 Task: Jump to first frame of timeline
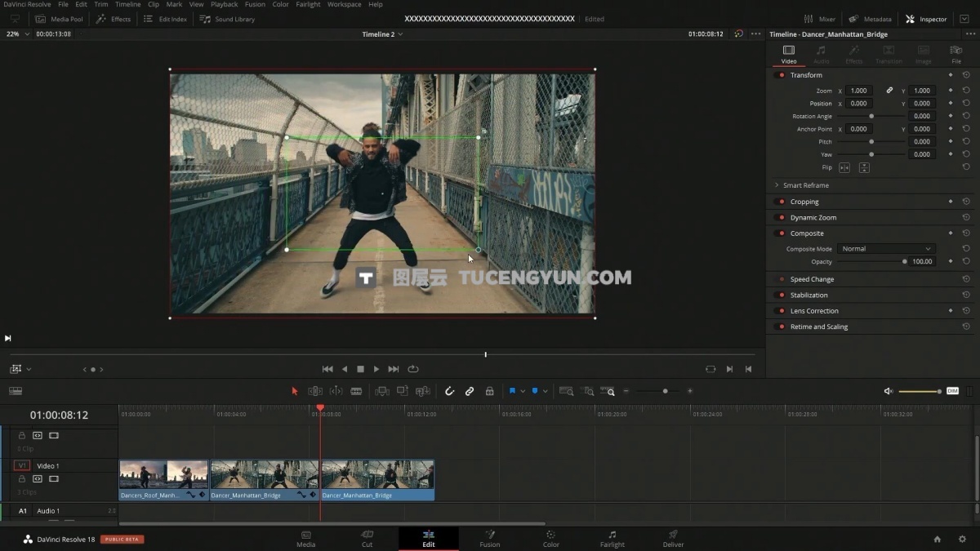pyautogui.click(x=327, y=369)
